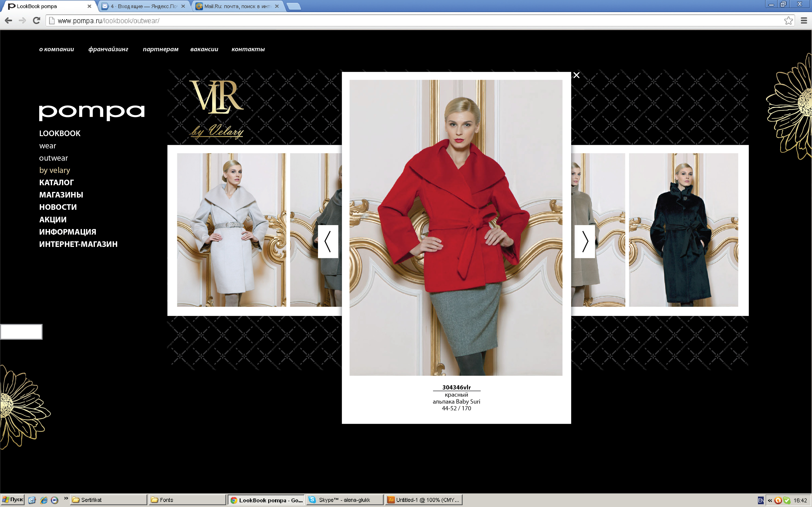This screenshot has height=507, width=812.
Task: Go to ИНТЕРНЕТ-МАГАЗИН in the sidebar
Action: coord(78,244)
